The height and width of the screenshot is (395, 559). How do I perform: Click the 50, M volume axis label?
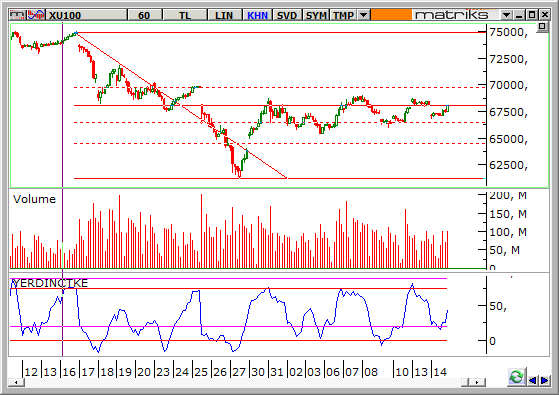[x=504, y=250]
